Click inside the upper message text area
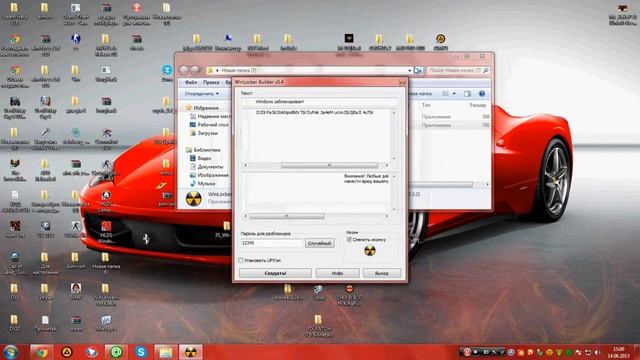Image resolution: width=640 pixels, height=360 pixels. pos(316,136)
